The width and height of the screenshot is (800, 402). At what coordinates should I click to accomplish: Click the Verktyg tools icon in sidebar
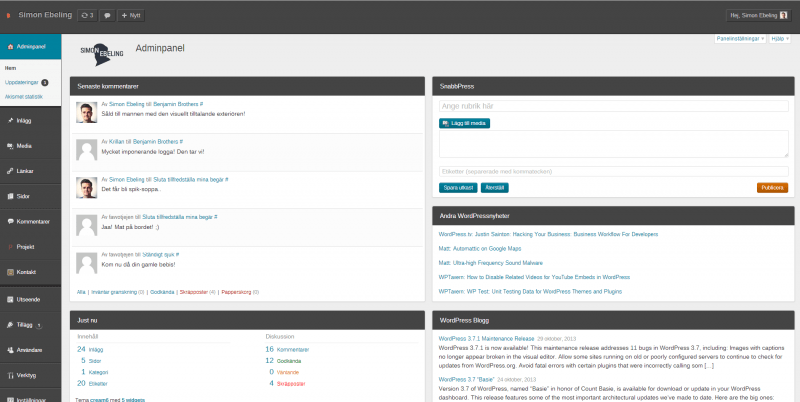[x=10, y=375]
